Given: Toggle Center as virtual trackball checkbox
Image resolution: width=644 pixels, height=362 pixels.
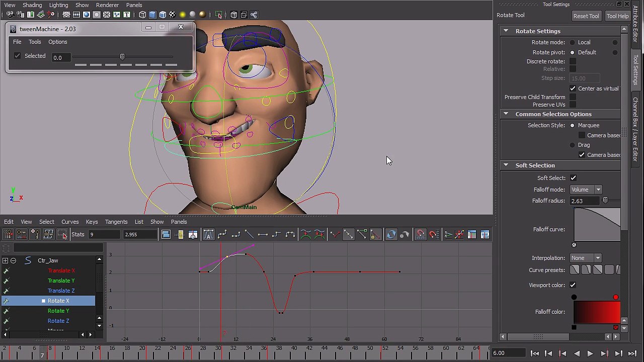Looking at the screenshot, I should tap(573, 88).
